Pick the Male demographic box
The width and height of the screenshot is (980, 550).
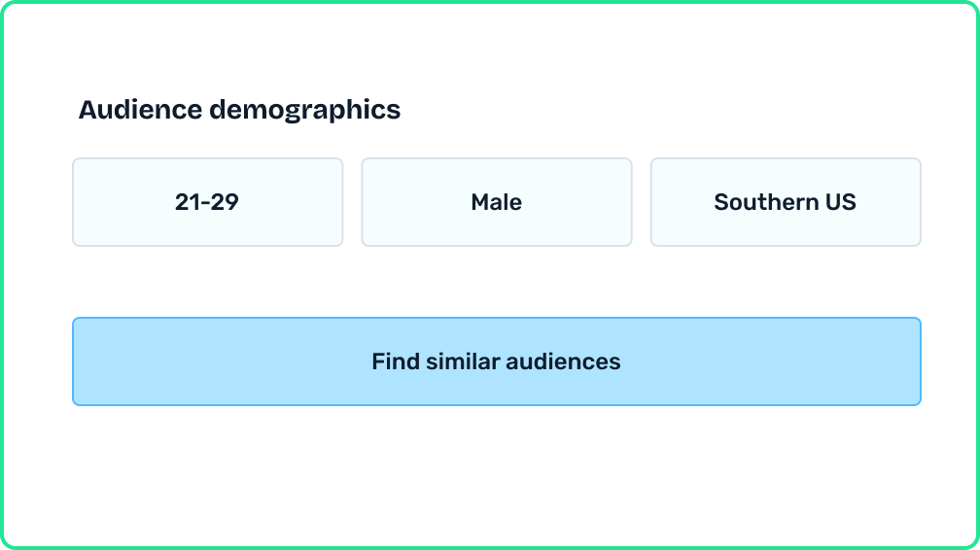496,202
